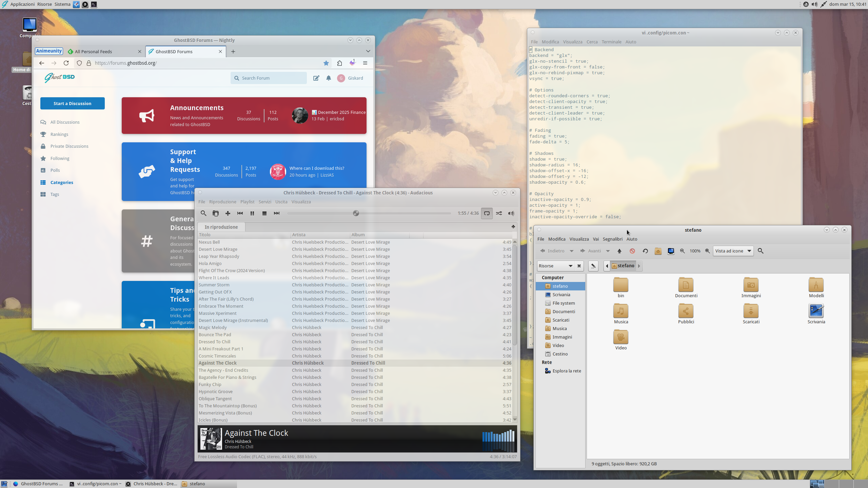
Task: Open forum notifications bell
Action: (x=328, y=78)
